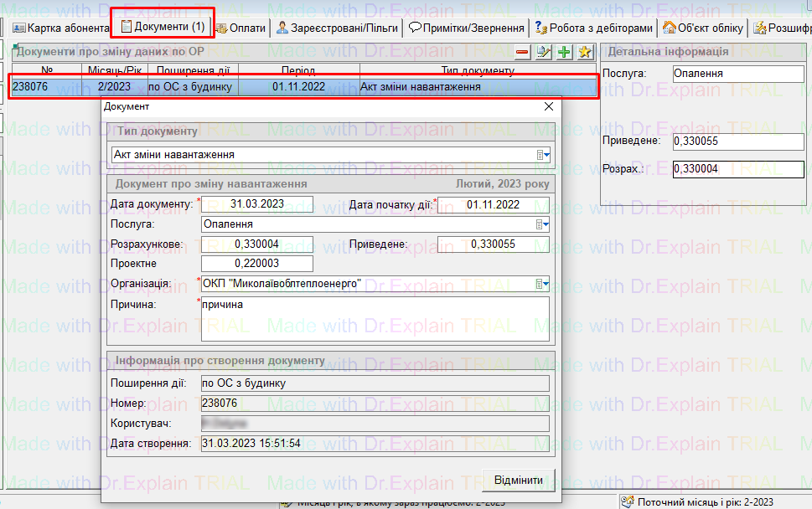Switch to Об'єкт обліку tab
Viewport: 812px width, 509px height.
click(703, 28)
